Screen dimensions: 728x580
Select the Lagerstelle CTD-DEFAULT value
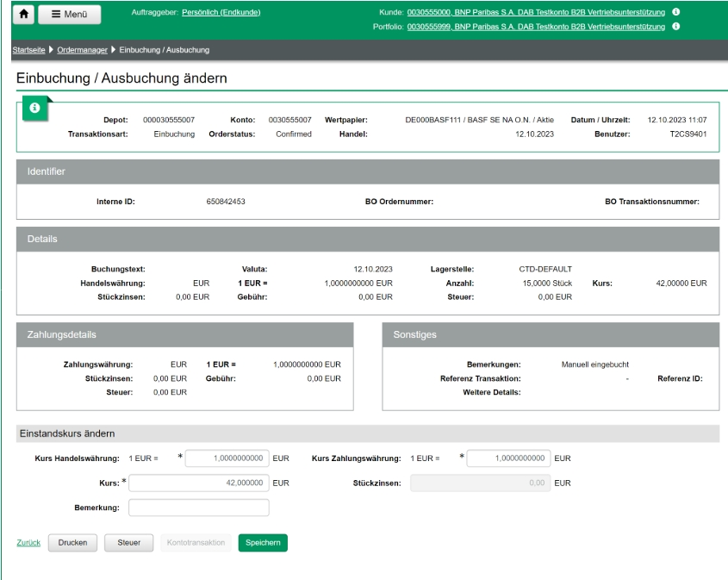tap(545, 270)
